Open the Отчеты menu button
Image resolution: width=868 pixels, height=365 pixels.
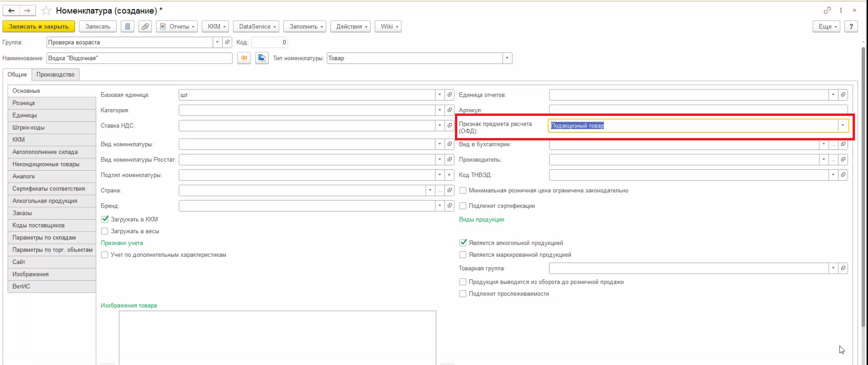coord(177,26)
